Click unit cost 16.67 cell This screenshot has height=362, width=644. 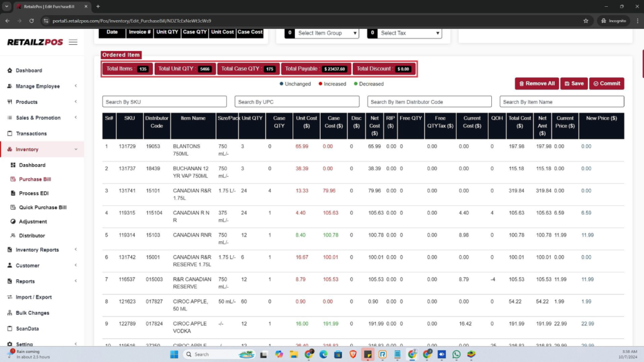pos(302,257)
